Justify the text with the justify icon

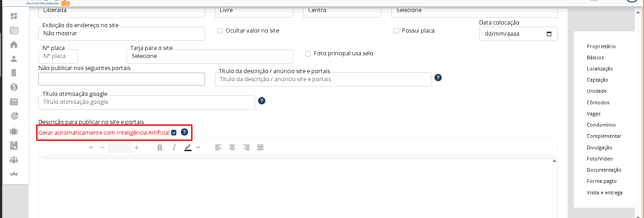260,148
